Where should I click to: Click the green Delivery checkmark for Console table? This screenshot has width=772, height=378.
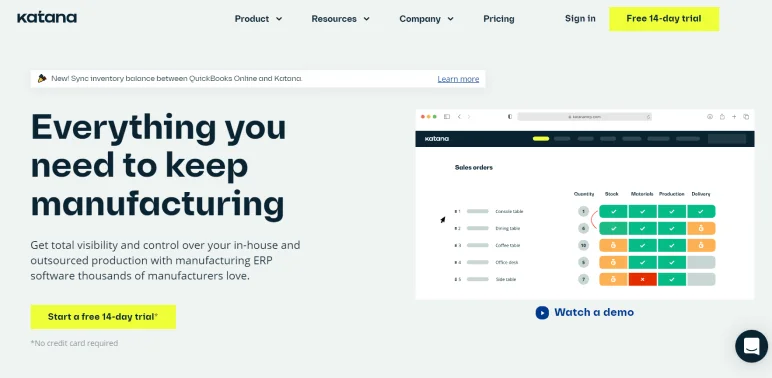tap(701, 212)
